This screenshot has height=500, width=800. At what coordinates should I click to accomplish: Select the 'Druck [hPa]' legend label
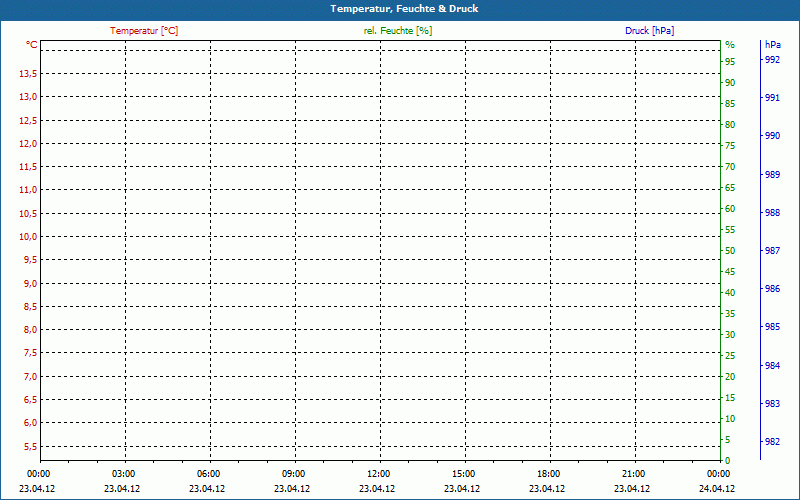tap(649, 31)
